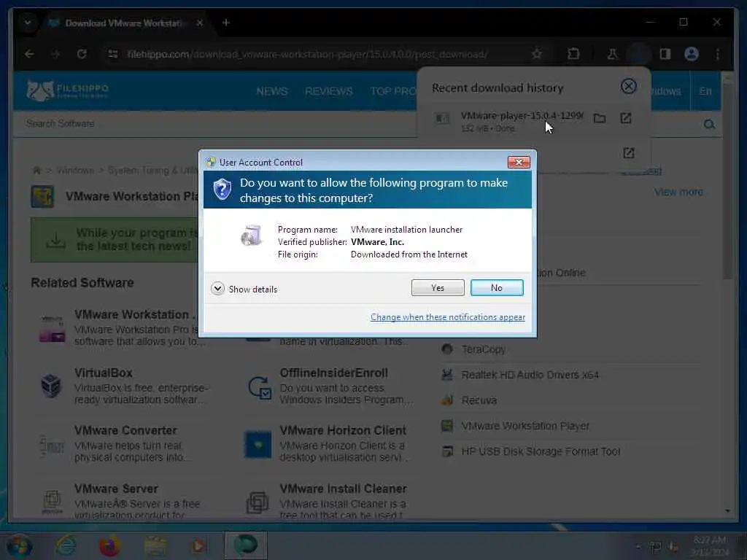
Task: Close the User Account Control dialog
Action: (x=519, y=163)
